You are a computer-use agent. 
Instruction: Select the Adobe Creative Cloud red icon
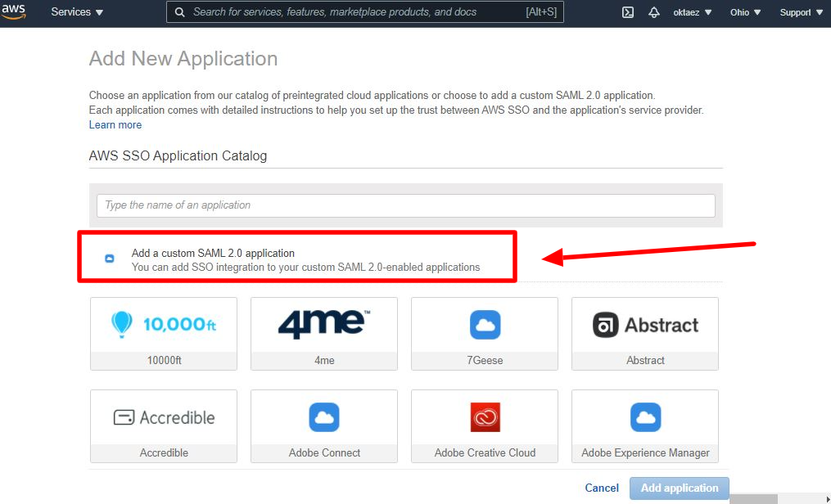(x=485, y=417)
